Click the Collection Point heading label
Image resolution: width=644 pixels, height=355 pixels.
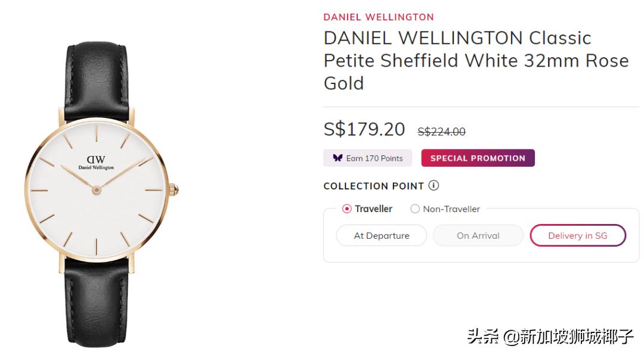(373, 186)
